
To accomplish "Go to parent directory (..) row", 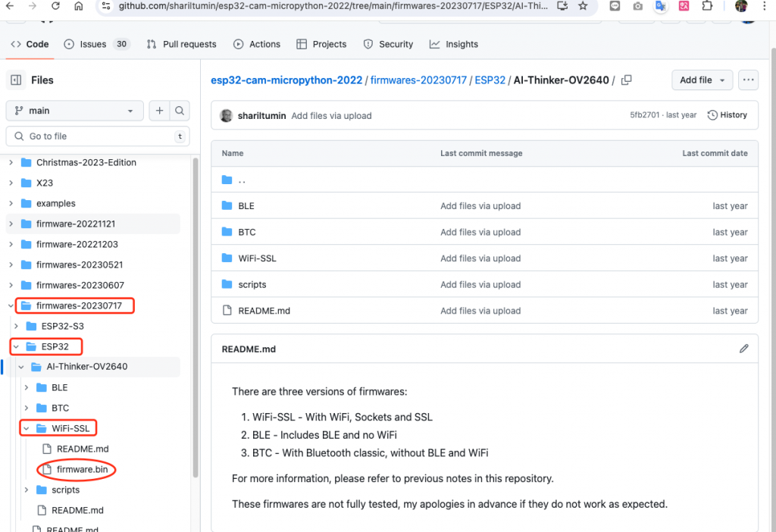I will pos(484,180).
